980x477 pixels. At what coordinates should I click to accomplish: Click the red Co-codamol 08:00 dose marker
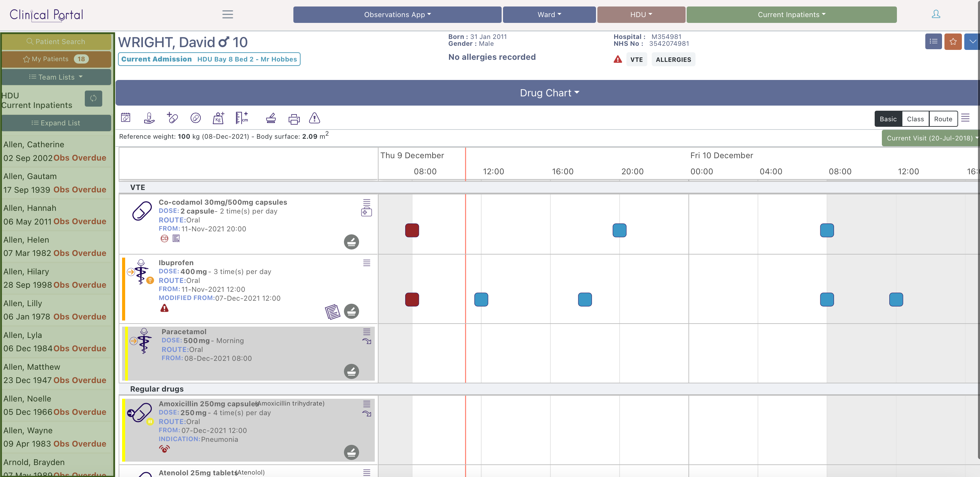(412, 230)
